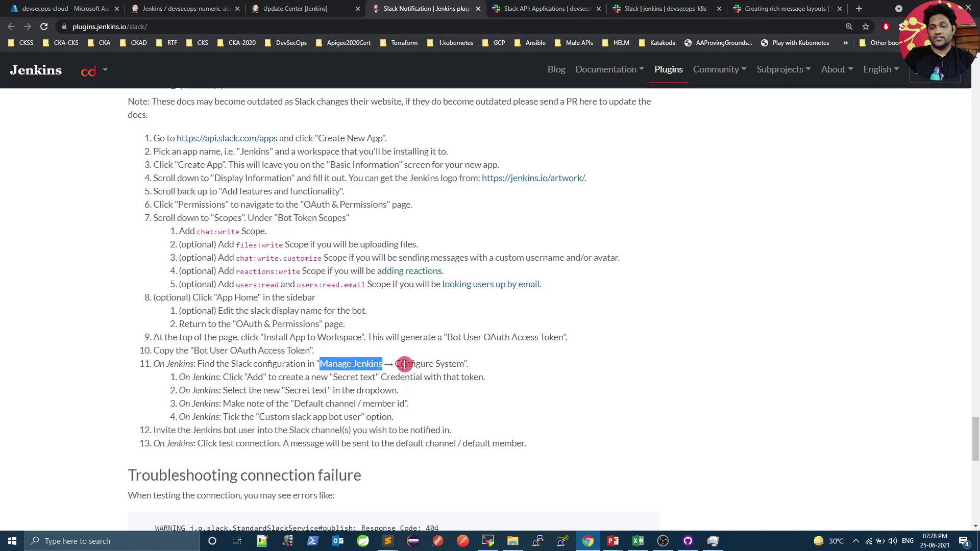Click the zoom magnifier icon in address bar
This screenshot has width=980, height=551.
[x=849, y=27]
